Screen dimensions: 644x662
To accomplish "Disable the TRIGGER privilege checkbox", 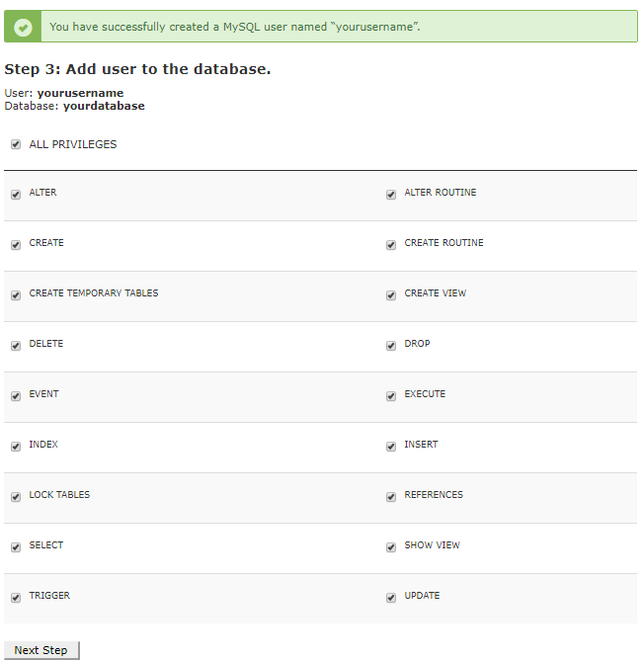I will 16,598.
